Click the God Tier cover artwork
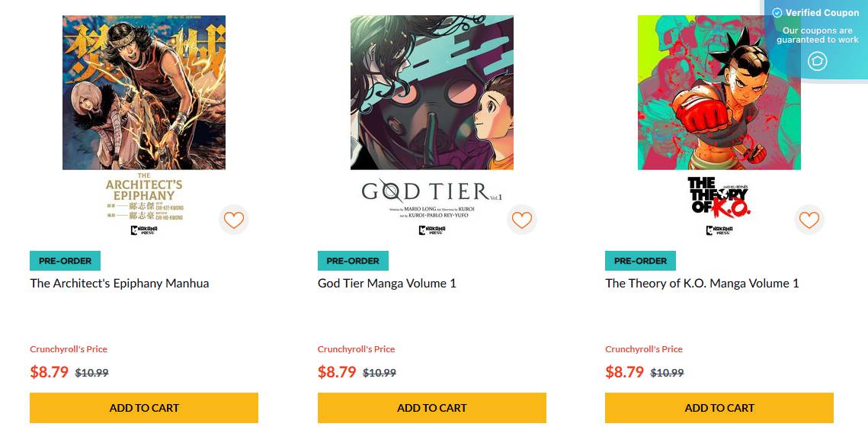This screenshot has width=868, height=443. pos(431,91)
